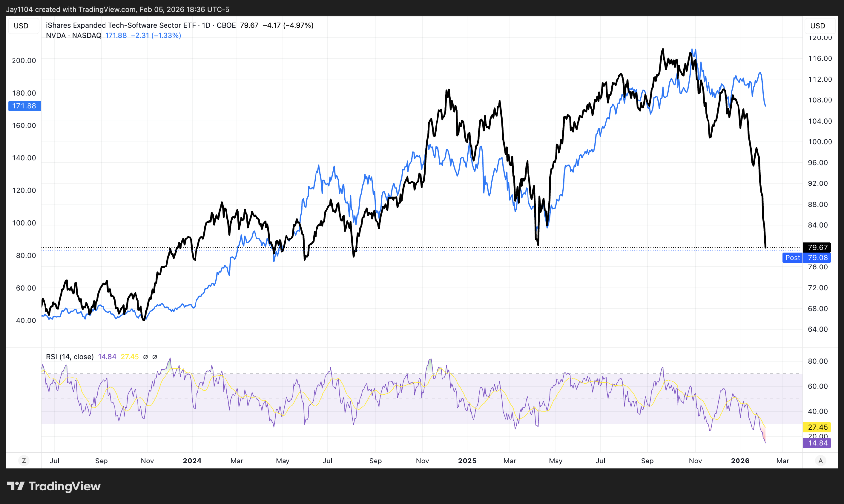The height and width of the screenshot is (504, 844).
Task: Open the left USD currency selector
Action: [x=21, y=26]
